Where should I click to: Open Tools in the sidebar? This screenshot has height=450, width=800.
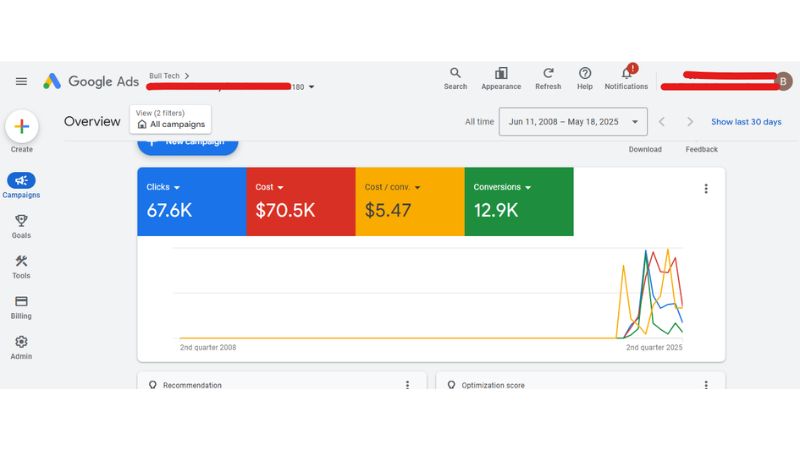[x=21, y=266]
